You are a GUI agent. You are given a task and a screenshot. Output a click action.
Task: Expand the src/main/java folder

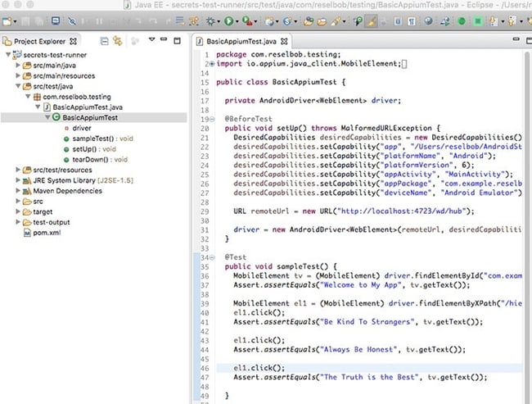(x=18, y=65)
